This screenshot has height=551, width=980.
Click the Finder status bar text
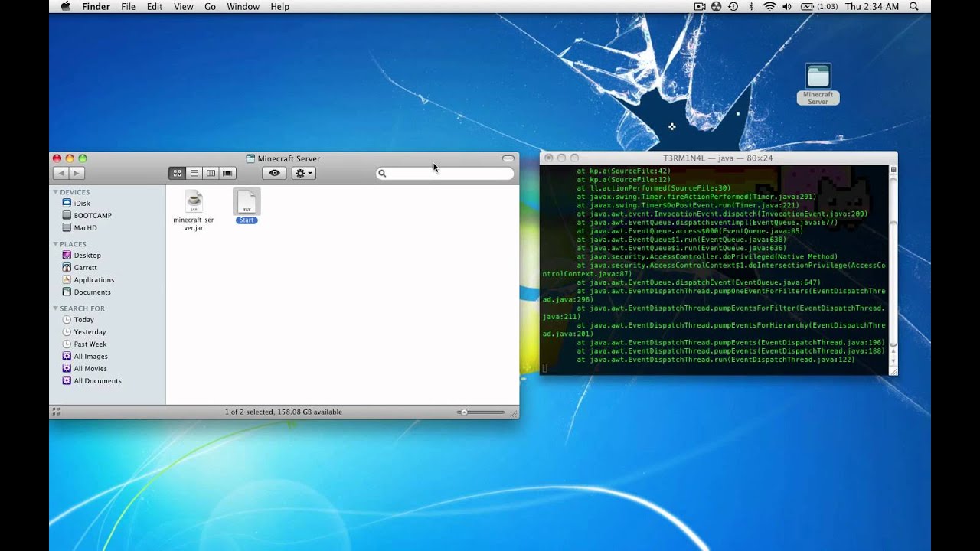(x=283, y=412)
